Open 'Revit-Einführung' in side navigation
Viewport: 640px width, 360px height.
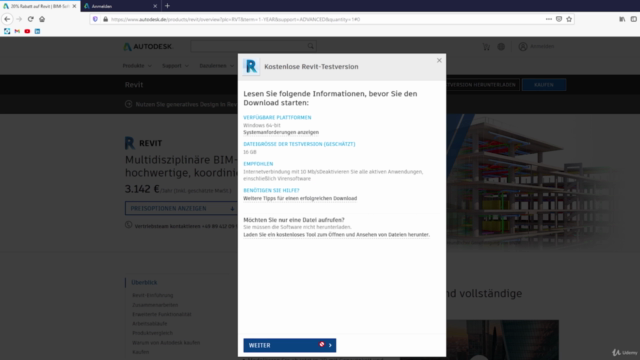tap(153, 295)
